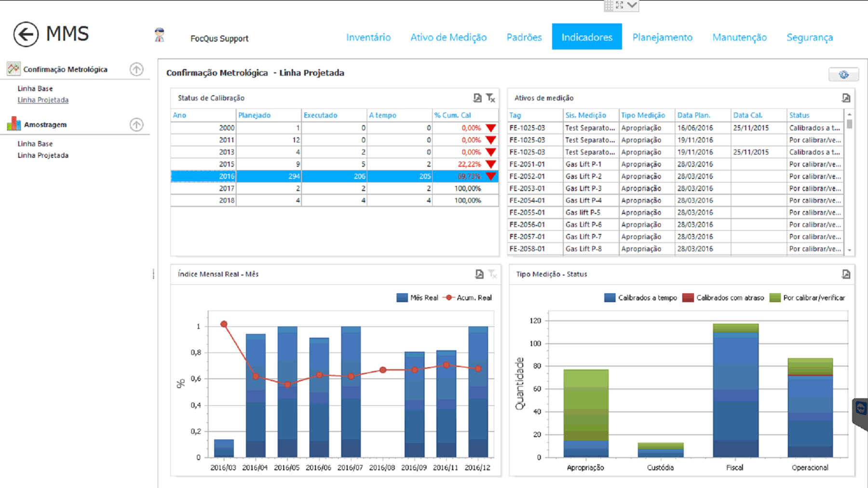Viewport: 868px width, 488px height.
Task: Click the Confirmação Metrológica chart icon
Action: pyautogui.click(x=14, y=69)
